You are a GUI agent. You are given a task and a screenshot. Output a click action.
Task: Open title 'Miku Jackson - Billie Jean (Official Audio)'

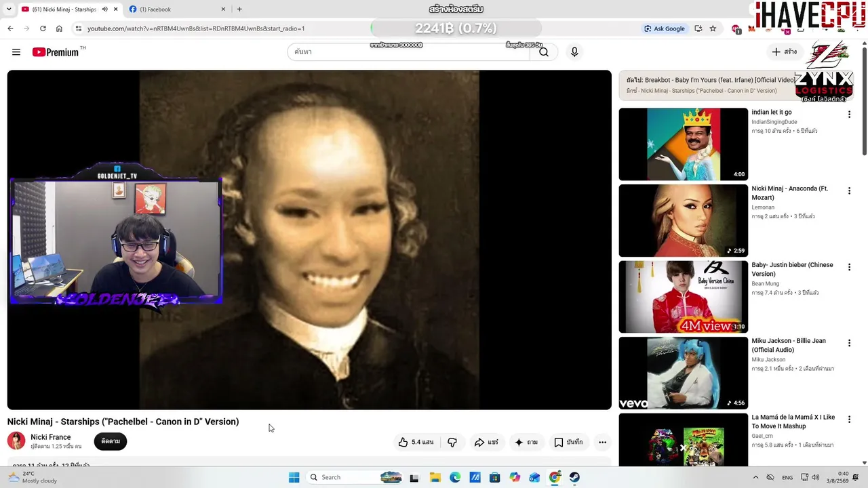coord(789,345)
